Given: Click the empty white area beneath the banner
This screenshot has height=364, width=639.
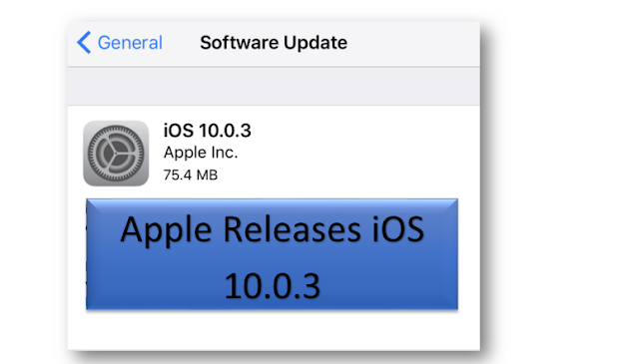Looking at the screenshot, I should coord(274,330).
